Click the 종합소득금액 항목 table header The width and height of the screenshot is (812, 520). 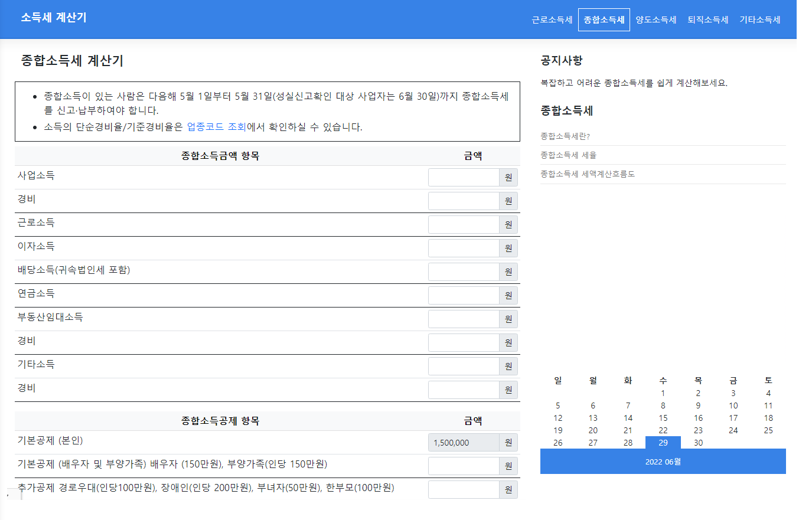[220, 156]
